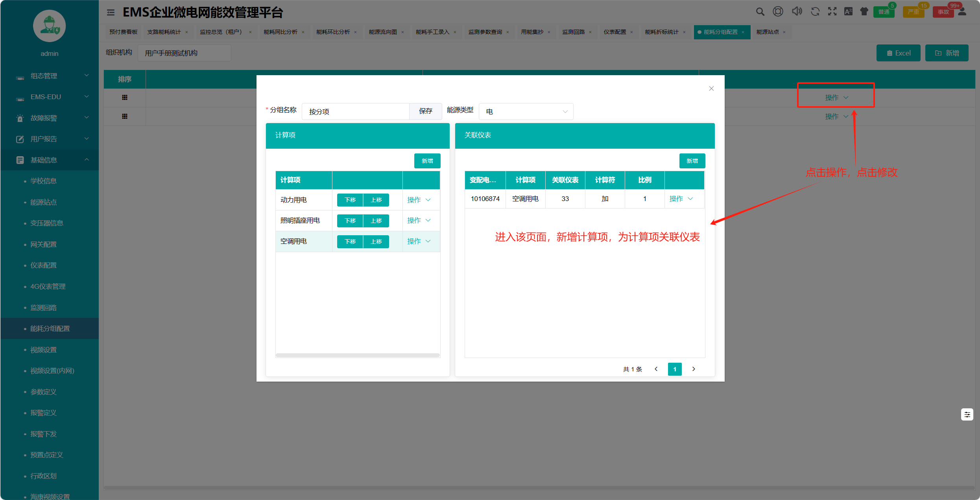Toggle fullscreen via the expand arrows icon

[x=832, y=12]
